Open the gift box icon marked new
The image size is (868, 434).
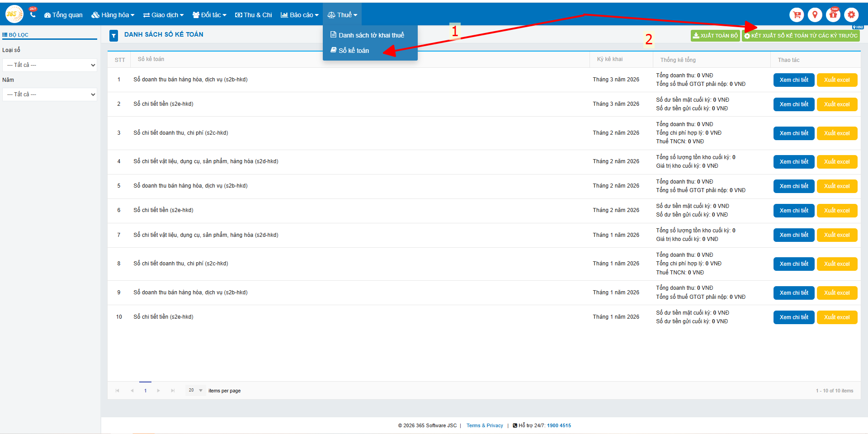point(833,15)
